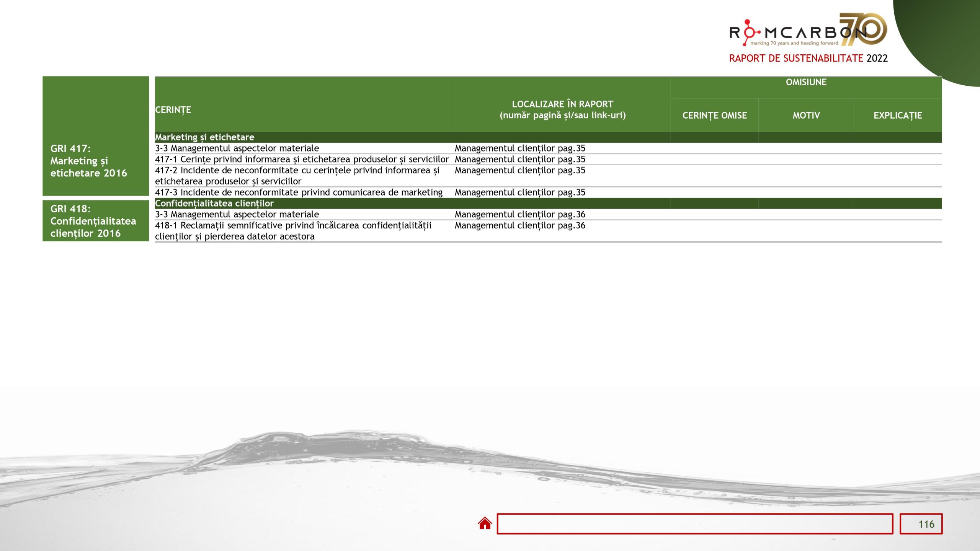
Task: Click the Marketing și etichetare section row
Action: click(548, 137)
